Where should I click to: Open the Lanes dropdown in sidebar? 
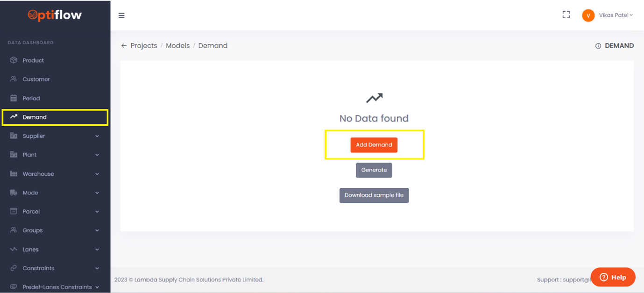point(97,249)
